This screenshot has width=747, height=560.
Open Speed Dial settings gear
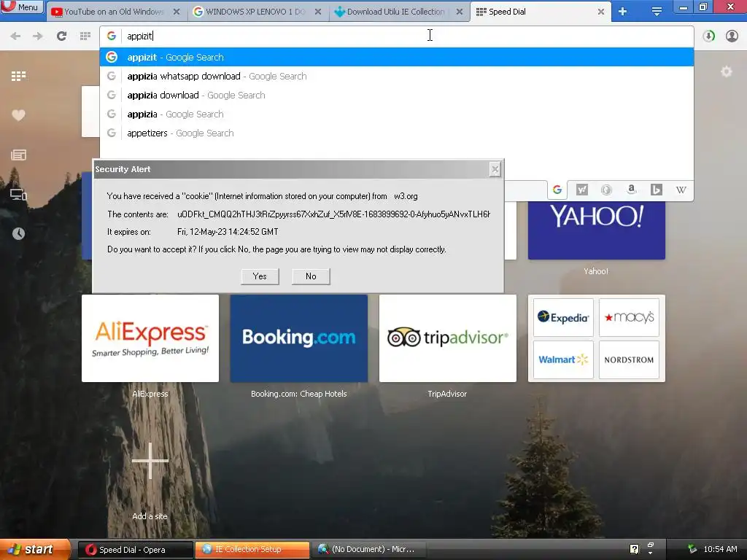[726, 72]
